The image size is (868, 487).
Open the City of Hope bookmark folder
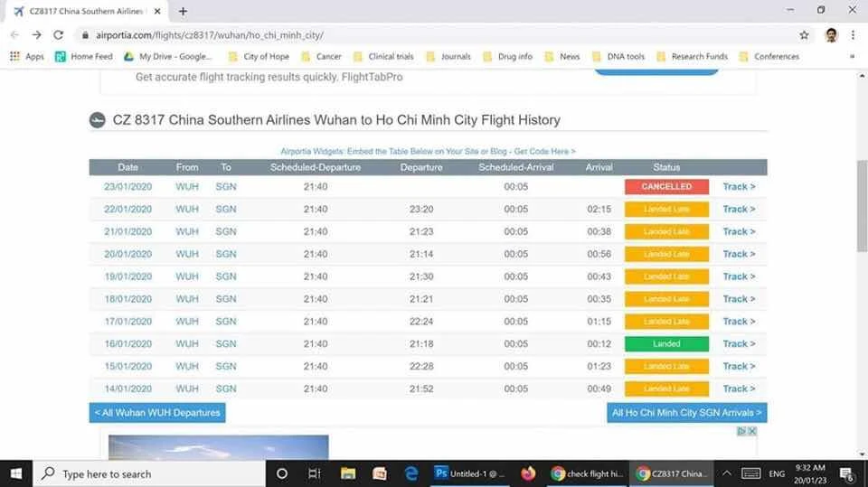coord(259,56)
